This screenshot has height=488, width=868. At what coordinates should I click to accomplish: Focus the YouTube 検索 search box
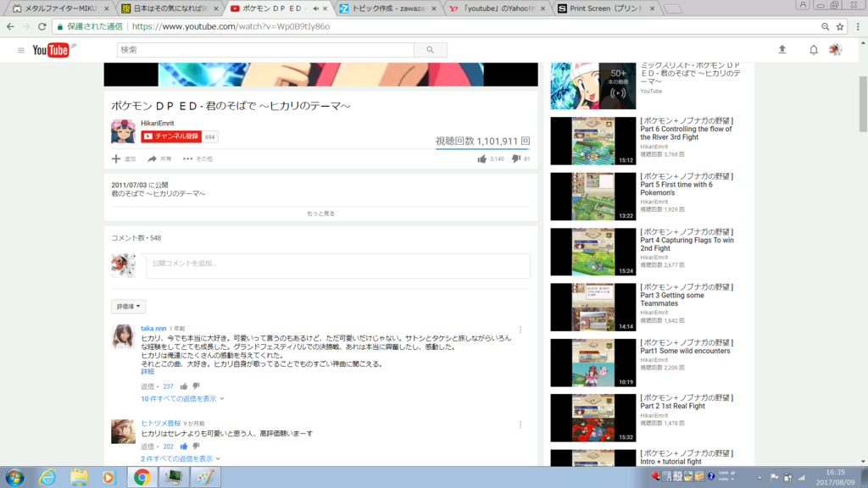(x=265, y=50)
